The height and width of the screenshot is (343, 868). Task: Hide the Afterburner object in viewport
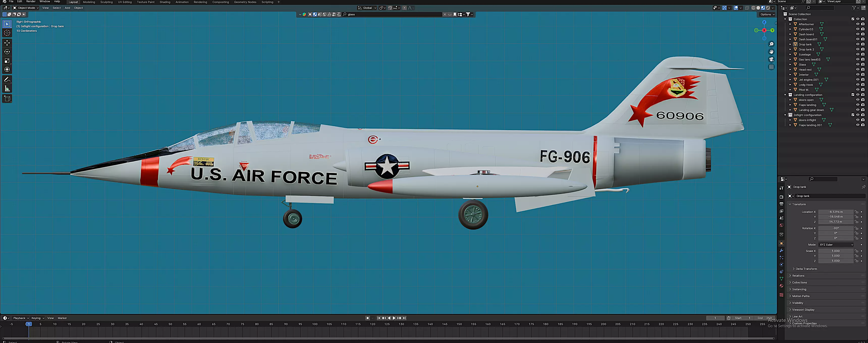pos(858,24)
